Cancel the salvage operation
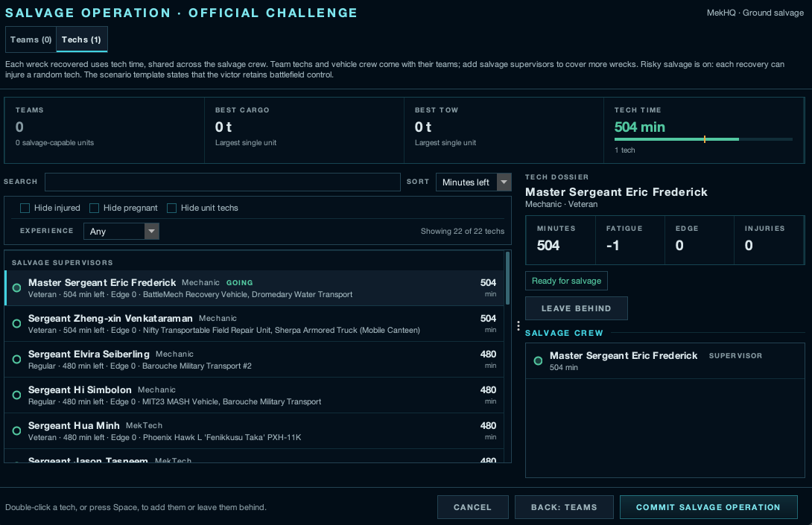This screenshot has width=812, height=525. 473,507
